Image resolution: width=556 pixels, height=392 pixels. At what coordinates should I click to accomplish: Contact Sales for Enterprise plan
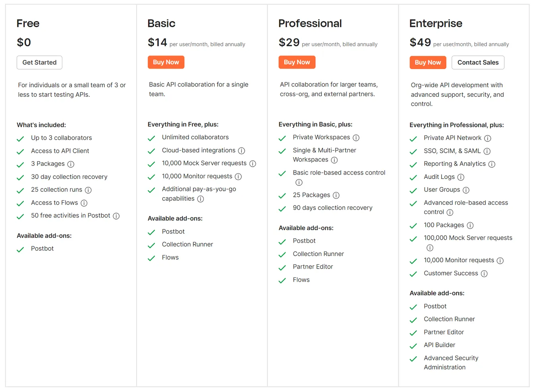coord(478,63)
